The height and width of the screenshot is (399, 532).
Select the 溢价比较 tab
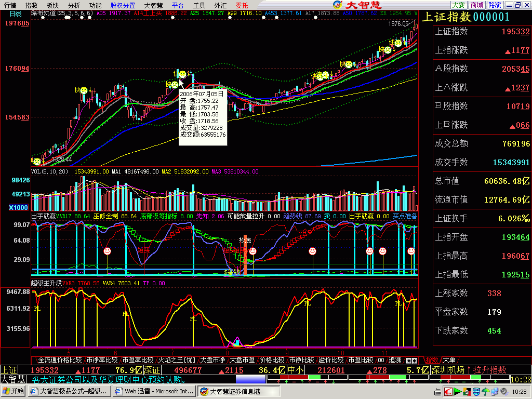click(331, 360)
